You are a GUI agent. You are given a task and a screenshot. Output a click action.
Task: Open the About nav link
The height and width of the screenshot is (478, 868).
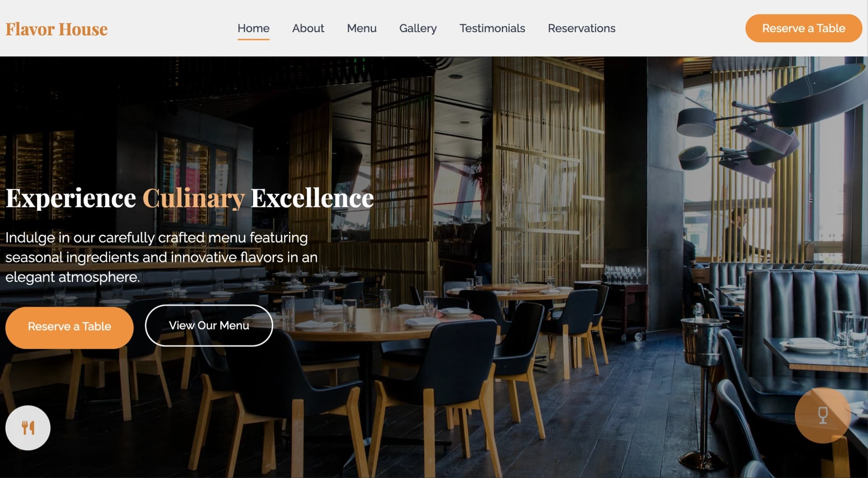point(308,28)
